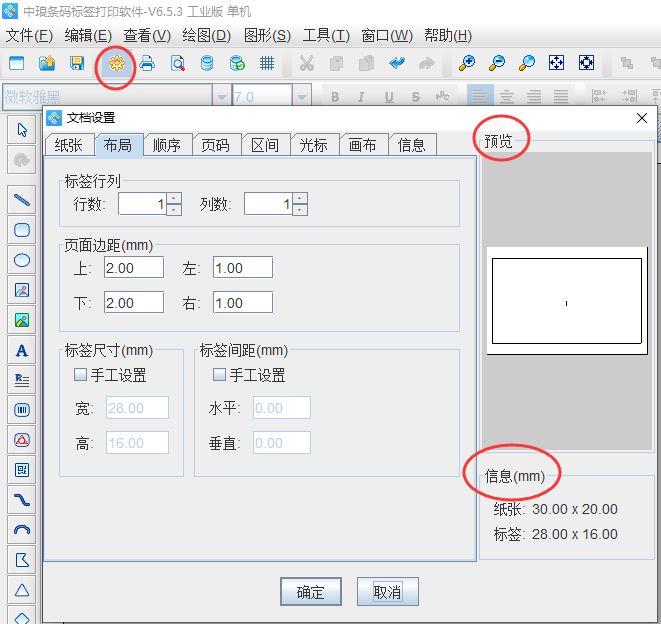This screenshot has height=624, width=661.
Task: Click the top margin input field
Action: (x=133, y=268)
